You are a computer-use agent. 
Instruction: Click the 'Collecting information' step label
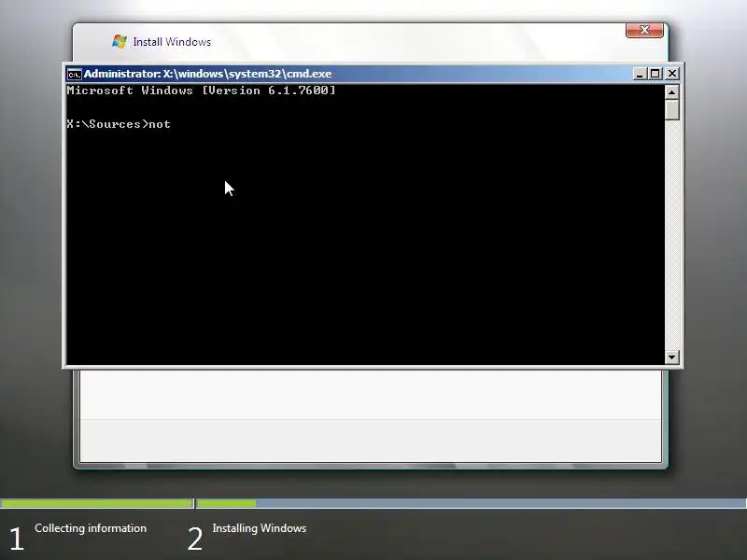(x=91, y=528)
